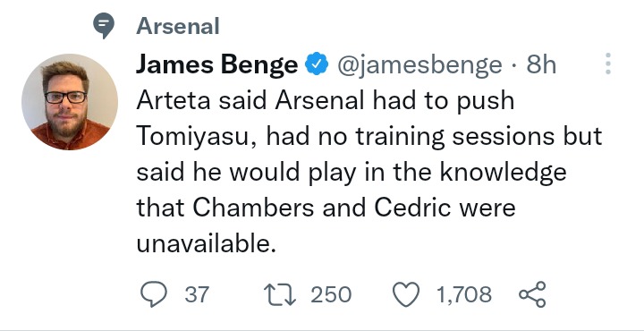Open James Benge's profile picture
Viewport: 644px width, 331px height.
click(x=70, y=101)
